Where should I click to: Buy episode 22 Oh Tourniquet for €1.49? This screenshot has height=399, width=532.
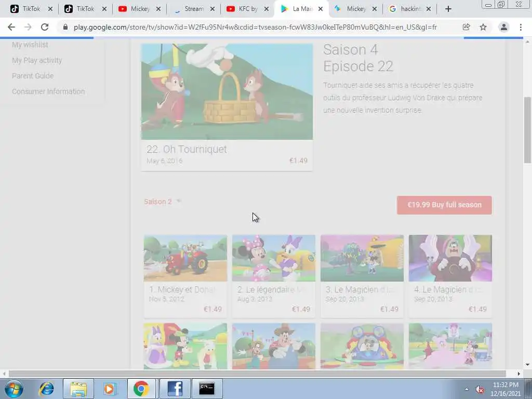coord(298,161)
